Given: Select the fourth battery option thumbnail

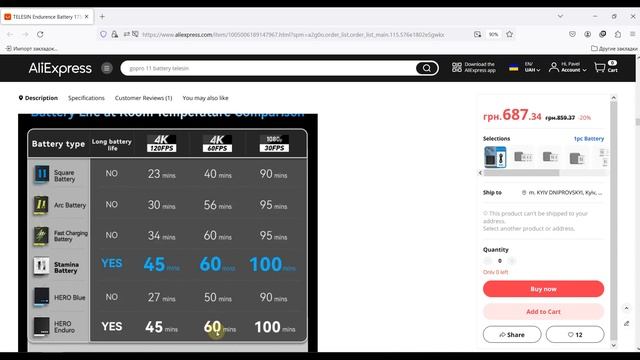Looking at the screenshot, I should (577, 157).
